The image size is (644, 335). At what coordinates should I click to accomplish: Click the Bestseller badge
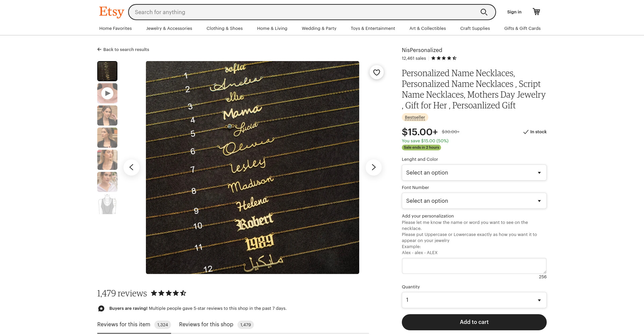tap(415, 117)
